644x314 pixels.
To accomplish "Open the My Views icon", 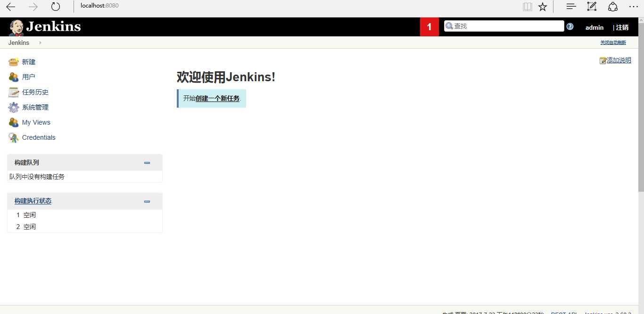I will click(14, 122).
